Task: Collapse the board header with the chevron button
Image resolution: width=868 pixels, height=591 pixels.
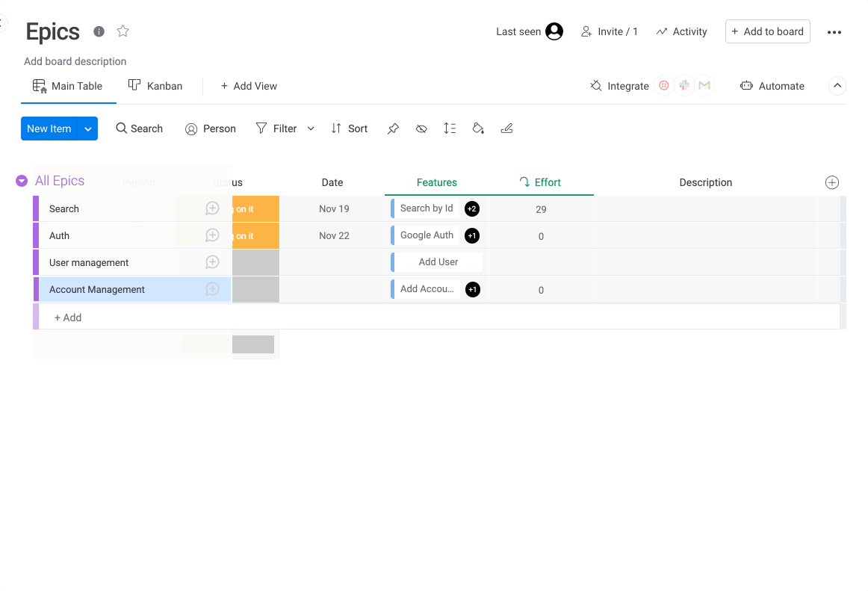Action: (x=837, y=85)
